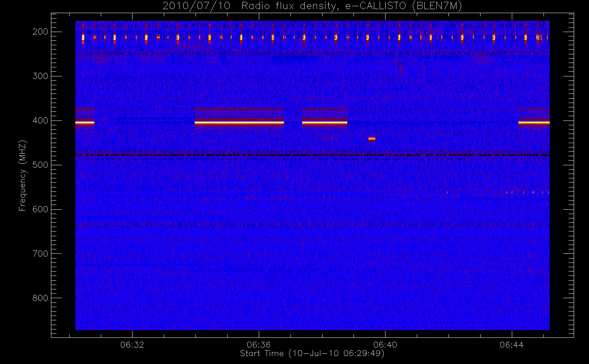Click the longest bright emission band at 400 MHz
589x364 pixels.
pos(239,123)
